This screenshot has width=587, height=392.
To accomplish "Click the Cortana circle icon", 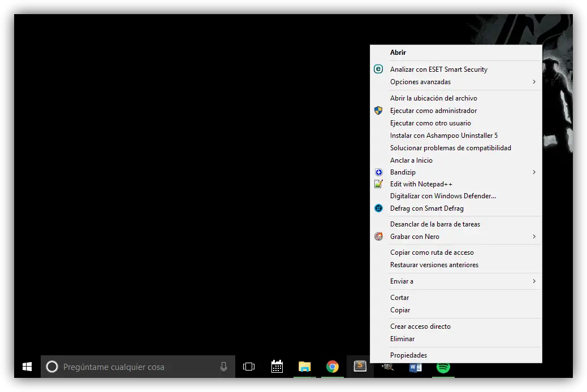I will click(52, 367).
